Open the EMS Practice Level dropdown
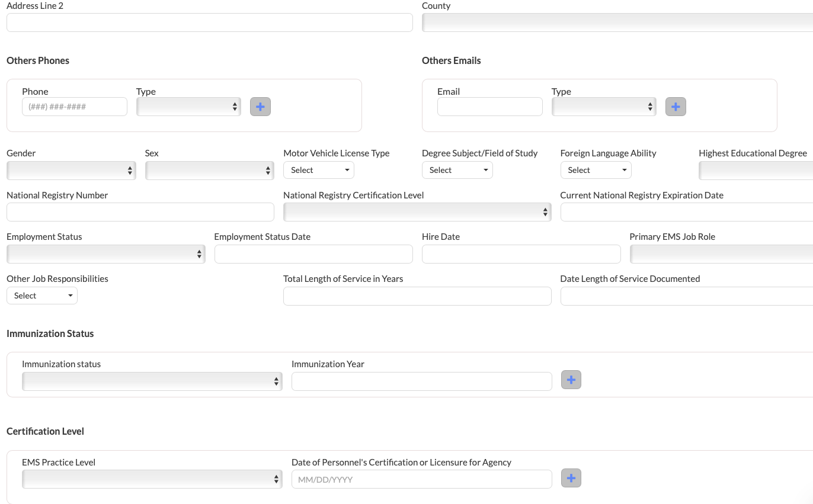This screenshot has height=504, width=813. click(x=152, y=479)
